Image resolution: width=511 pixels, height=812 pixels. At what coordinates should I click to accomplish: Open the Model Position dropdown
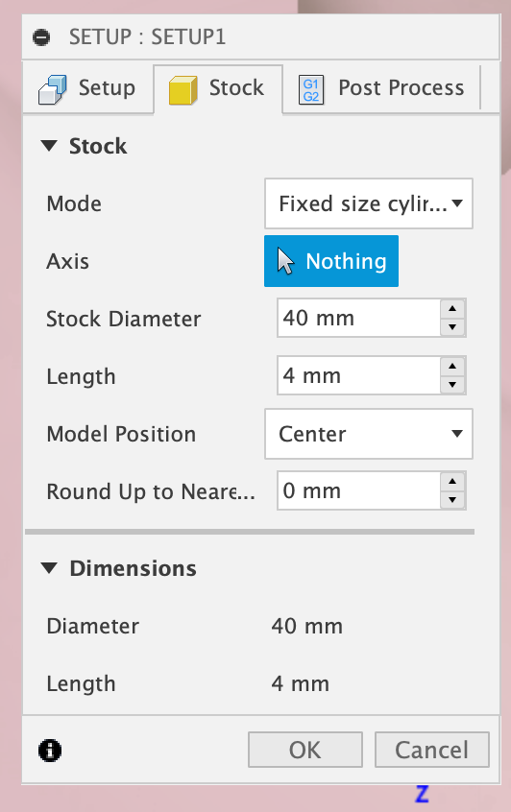tap(369, 434)
